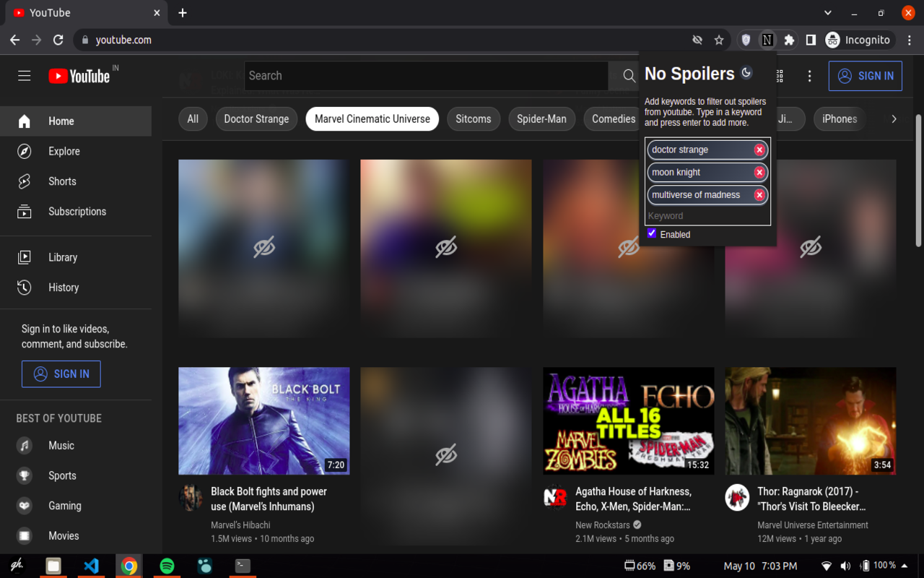Select the Sitcoms category chip

[473, 119]
